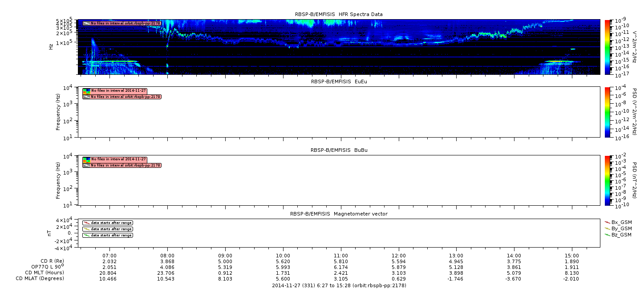
Task: Select the RBSP-B/EMFISIS EuEu plot title
Action: [x=339, y=81]
